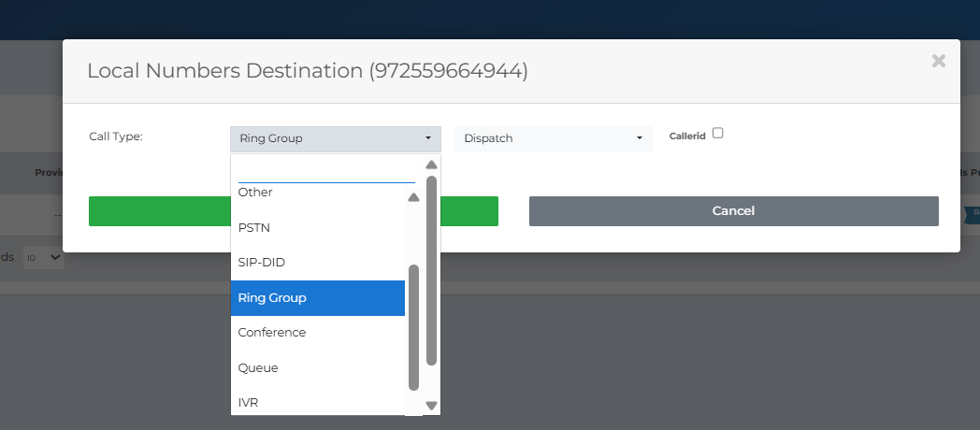Click inner scrollbar up arrow beside Other
This screenshot has height=430, width=980.
click(x=413, y=197)
